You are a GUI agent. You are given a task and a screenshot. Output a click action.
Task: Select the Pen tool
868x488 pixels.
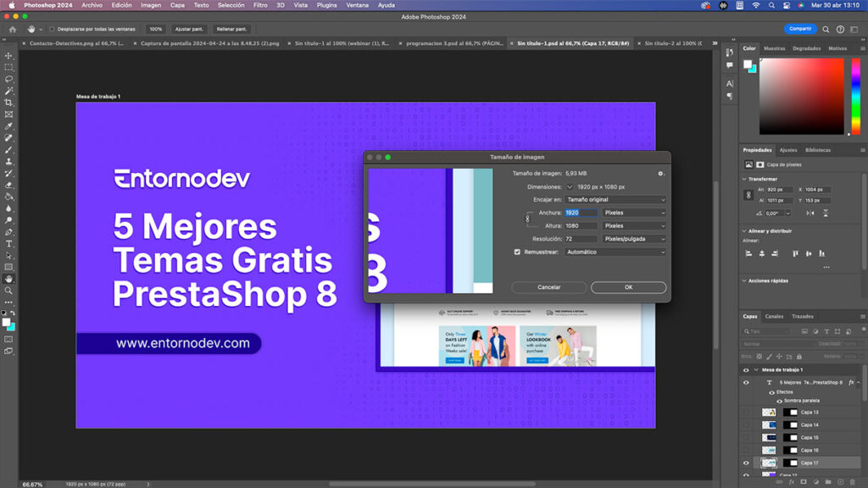pyautogui.click(x=8, y=232)
